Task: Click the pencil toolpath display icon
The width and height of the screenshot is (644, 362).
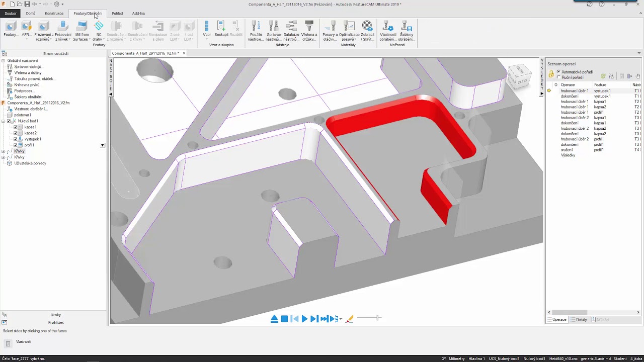Action: 350,319
